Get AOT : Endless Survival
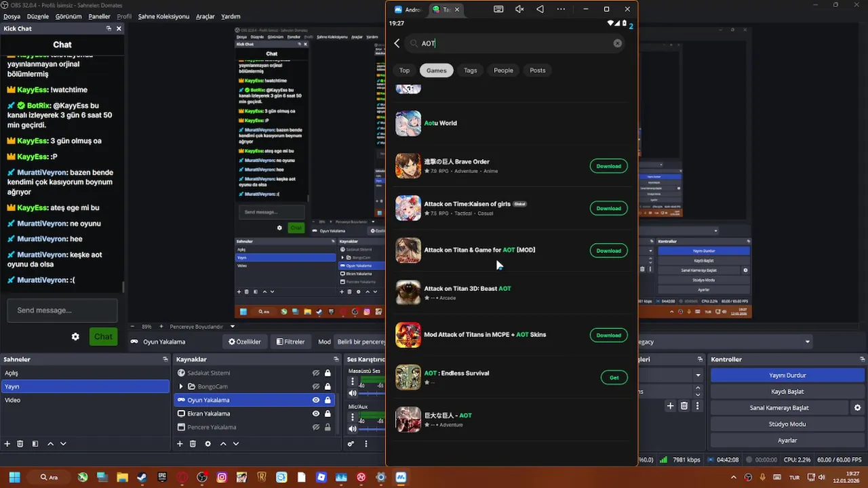This screenshot has height=488, width=868. coord(614,378)
